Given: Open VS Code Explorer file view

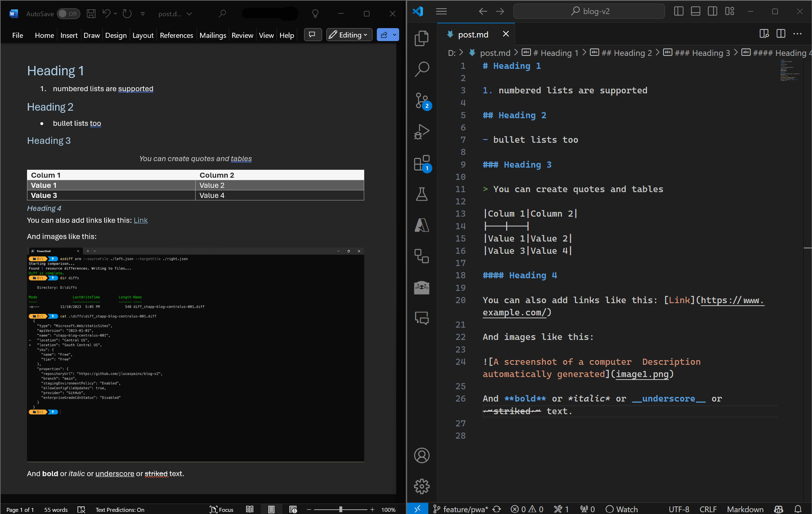Looking at the screenshot, I should click(x=421, y=38).
